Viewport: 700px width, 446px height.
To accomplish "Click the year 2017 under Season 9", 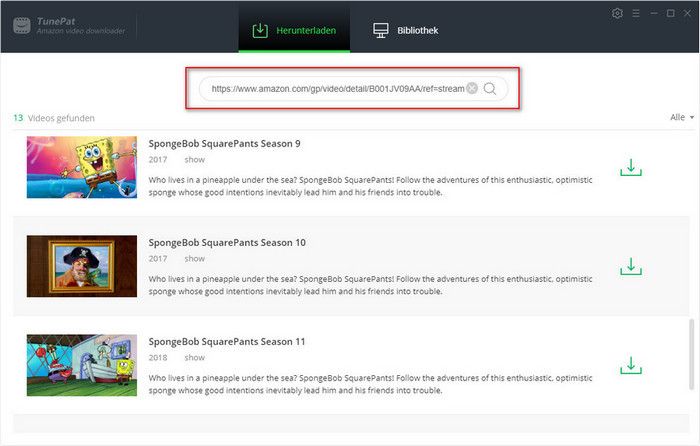I will [158, 159].
